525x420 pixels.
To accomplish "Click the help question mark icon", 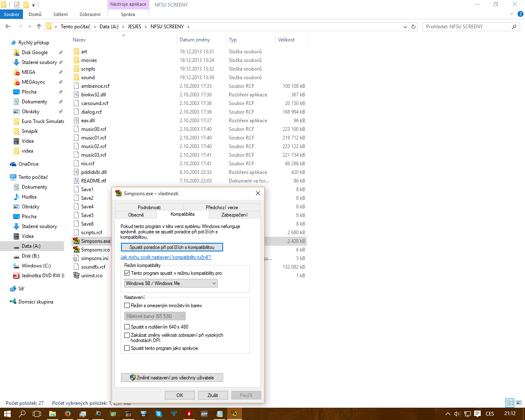I will point(520,14).
